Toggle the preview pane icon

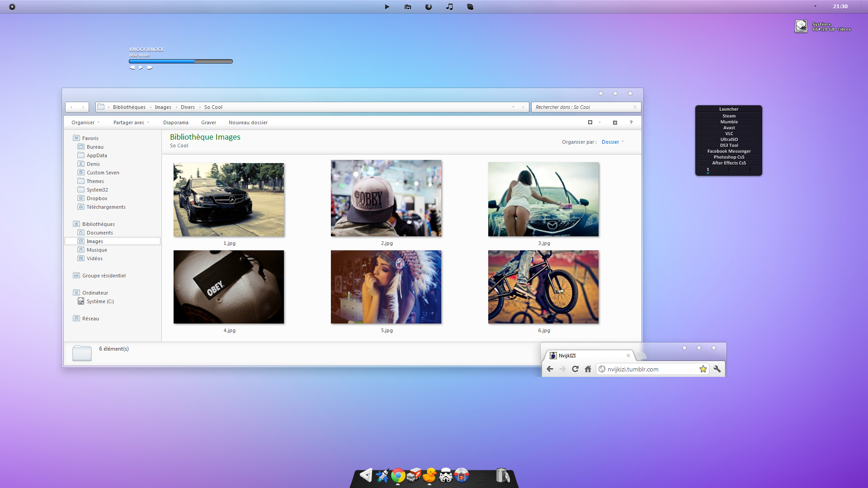(x=615, y=122)
